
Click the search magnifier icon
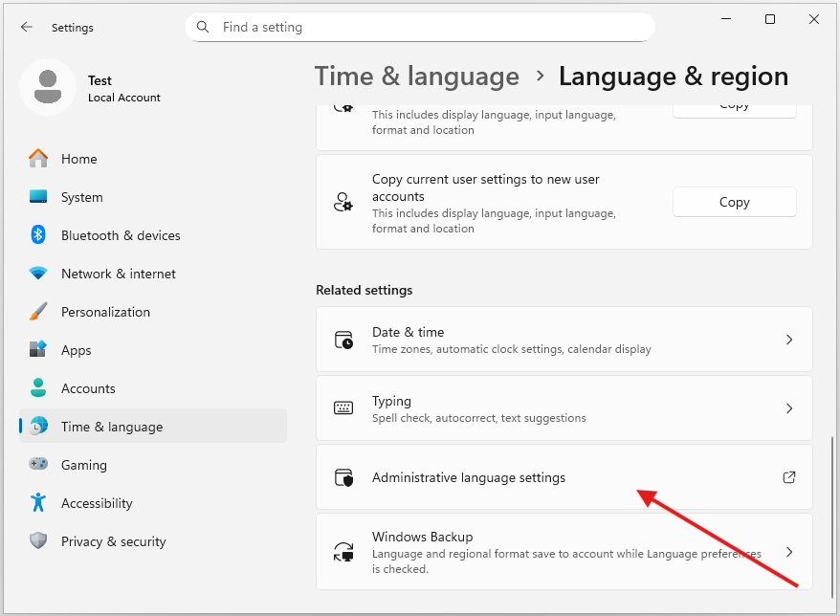point(203,27)
